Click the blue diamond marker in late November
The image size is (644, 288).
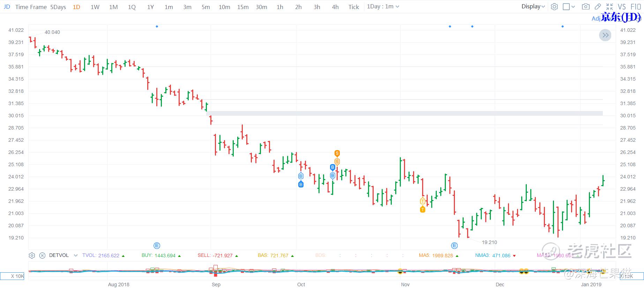(472, 27)
